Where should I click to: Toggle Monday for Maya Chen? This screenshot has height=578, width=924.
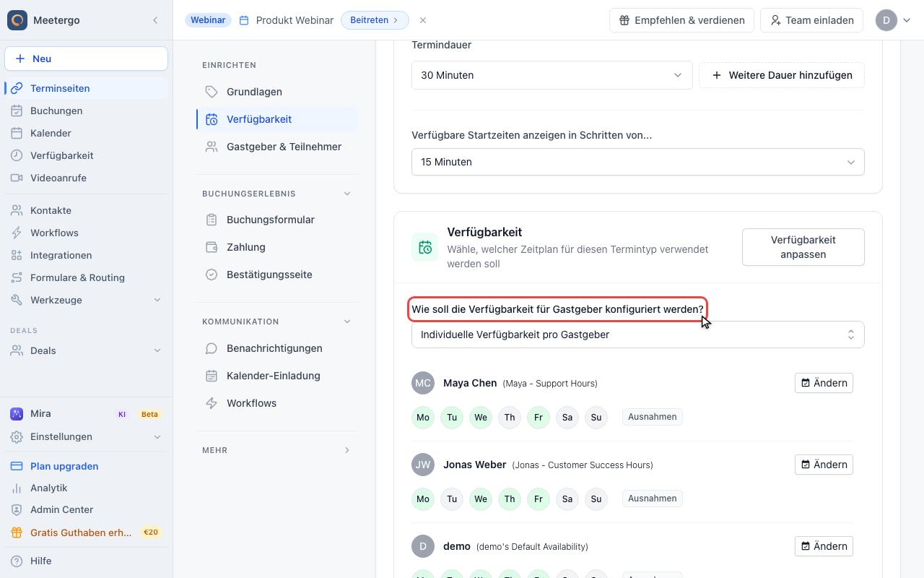(423, 417)
